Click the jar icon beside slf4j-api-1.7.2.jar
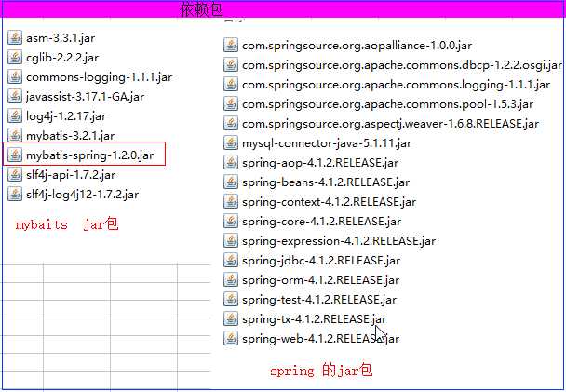This screenshot has width=566, height=392. (15, 175)
